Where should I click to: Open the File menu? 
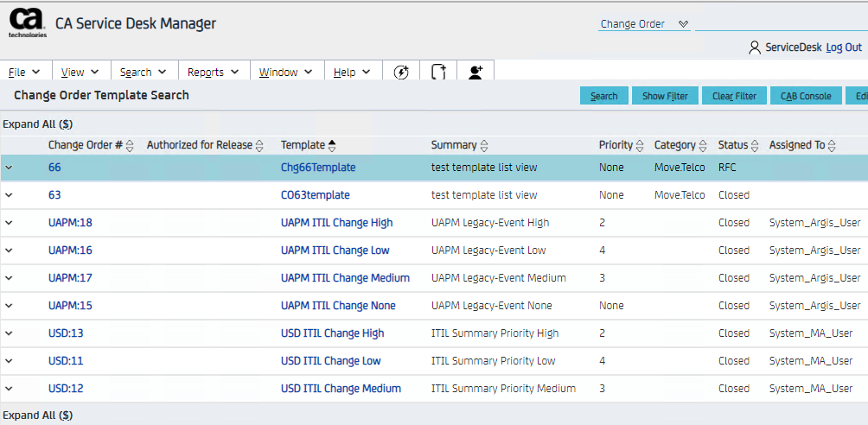[x=24, y=72]
